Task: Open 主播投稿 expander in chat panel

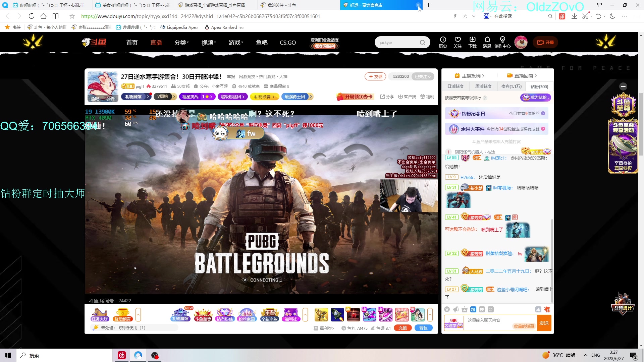Action: pos(469,76)
